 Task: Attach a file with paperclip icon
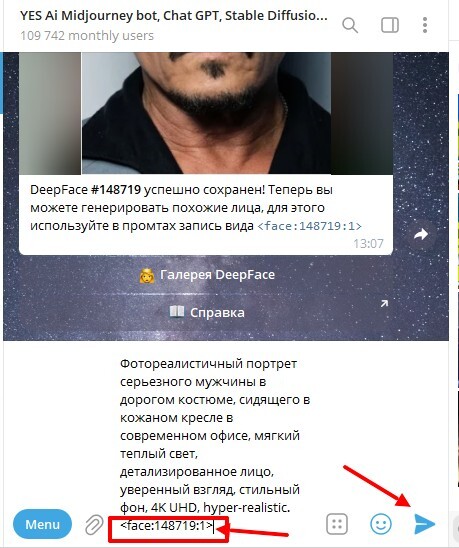point(94,524)
